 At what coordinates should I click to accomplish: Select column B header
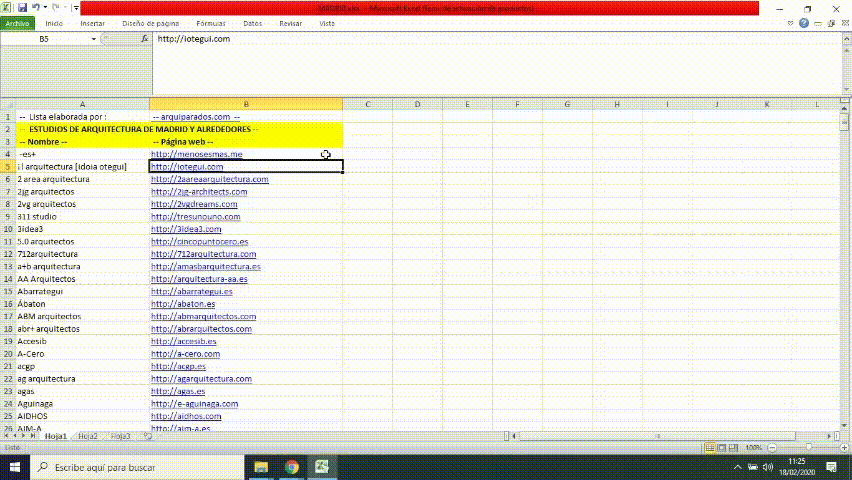pyautogui.click(x=246, y=104)
